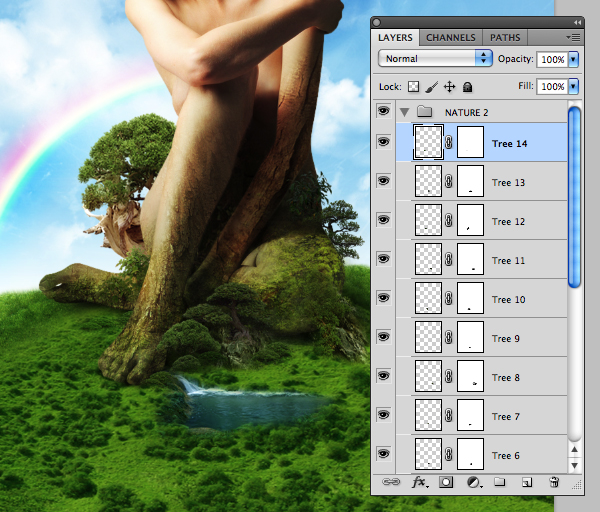Click the mask link icon on Tree 6
This screenshot has width=600, height=512.
tap(449, 454)
